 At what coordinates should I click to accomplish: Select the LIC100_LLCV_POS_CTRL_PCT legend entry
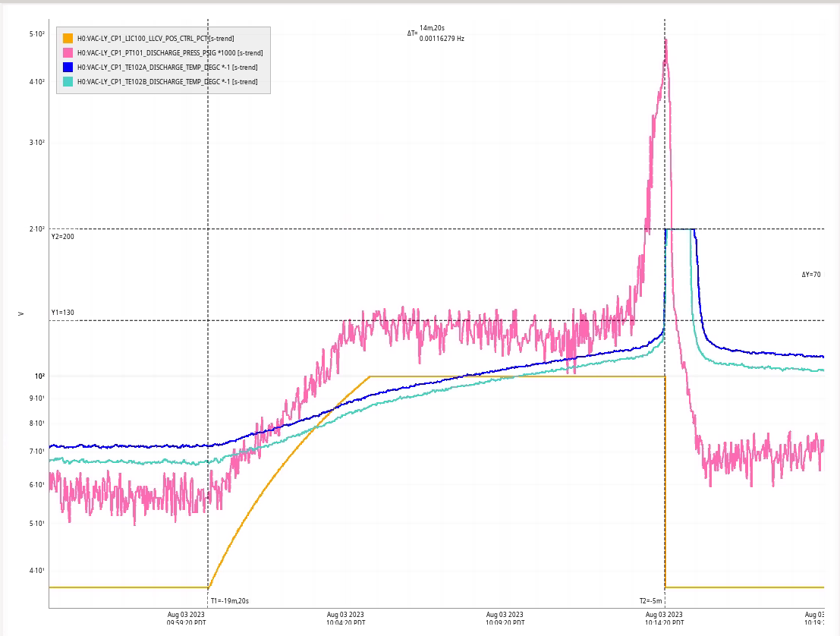(x=156, y=39)
